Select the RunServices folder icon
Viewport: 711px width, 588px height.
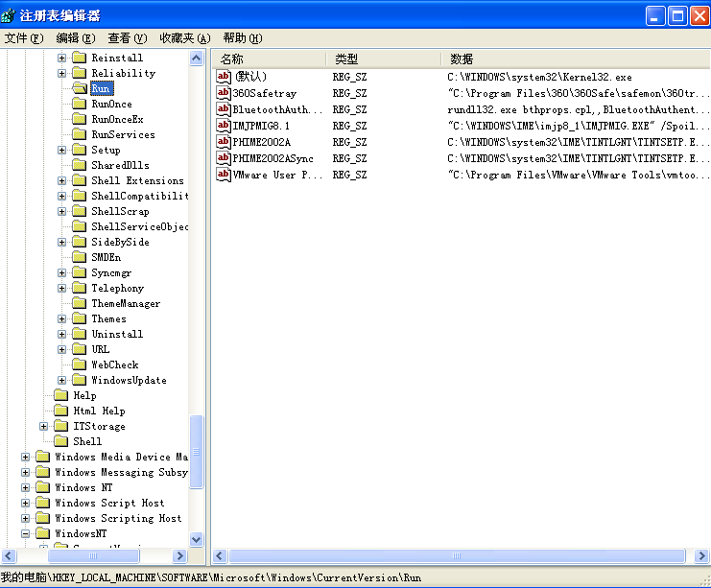pyautogui.click(x=80, y=134)
